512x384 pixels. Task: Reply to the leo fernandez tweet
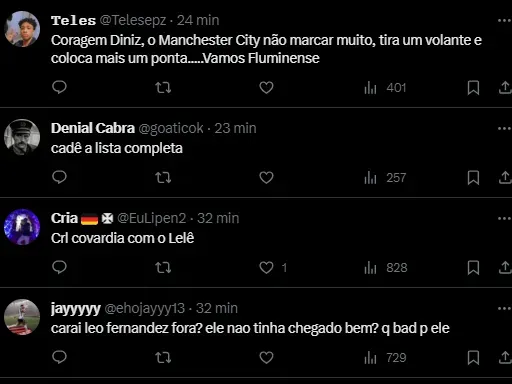click(59, 357)
